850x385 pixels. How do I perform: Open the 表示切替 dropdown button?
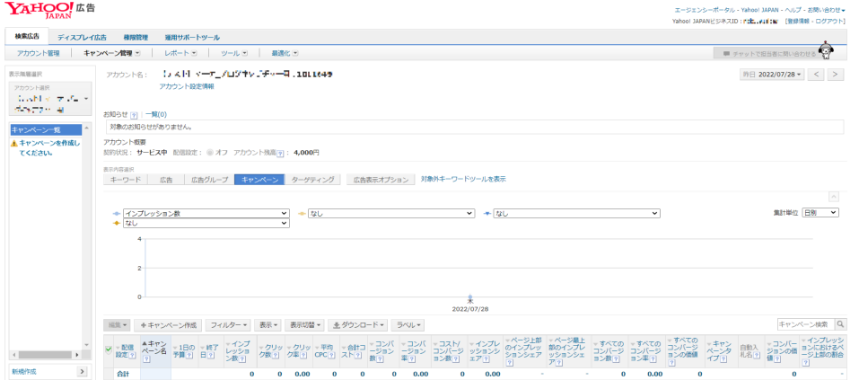tap(304, 325)
